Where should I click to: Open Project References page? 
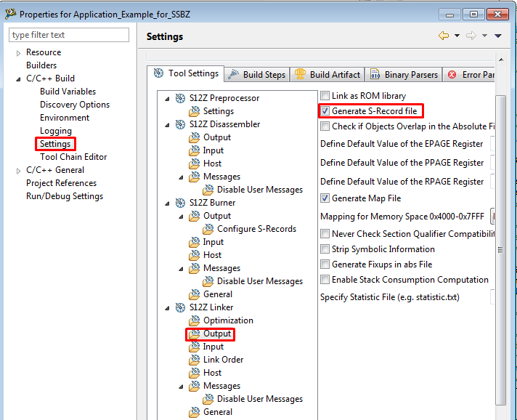click(61, 183)
